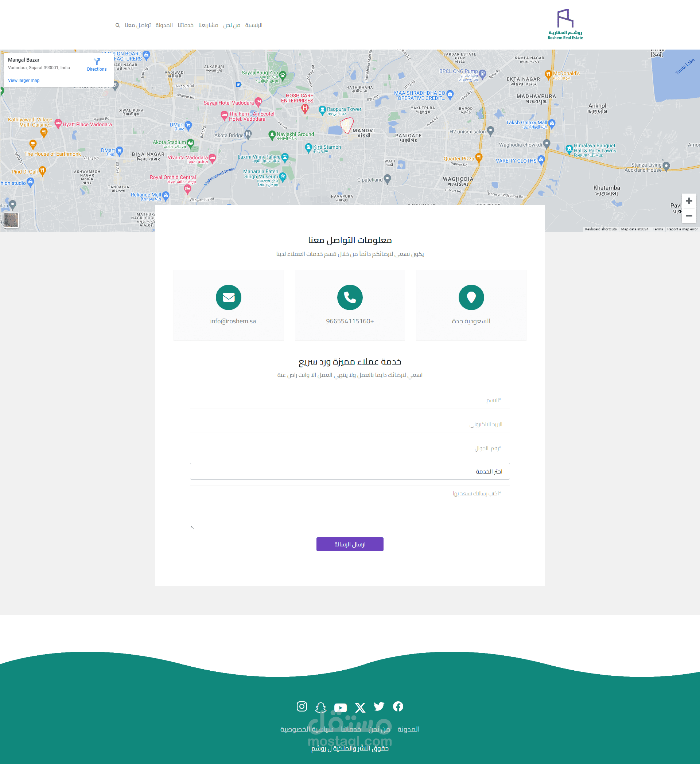Switch the map to satellite thumbnail
The height and width of the screenshot is (764, 700).
pyautogui.click(x=11, y=220)
